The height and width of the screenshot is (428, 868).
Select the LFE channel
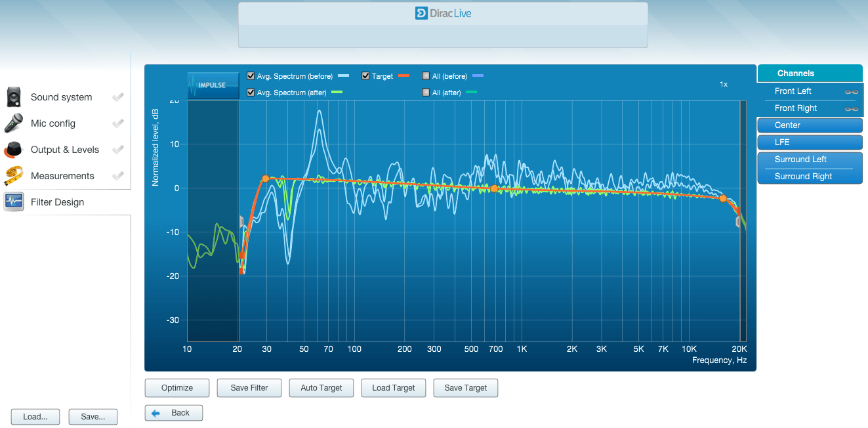(x=810, y=142)
